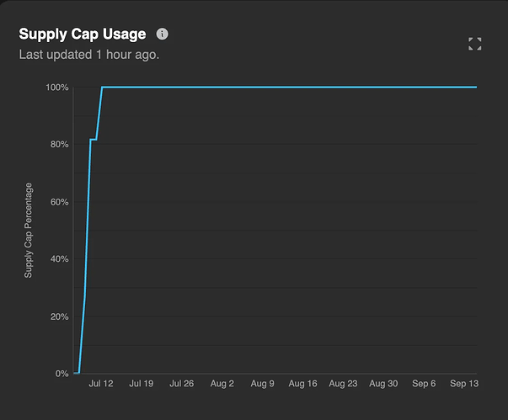508x420 pixels.
Task: Select the Jul 26 x-axis label
Action: (182, 384)
